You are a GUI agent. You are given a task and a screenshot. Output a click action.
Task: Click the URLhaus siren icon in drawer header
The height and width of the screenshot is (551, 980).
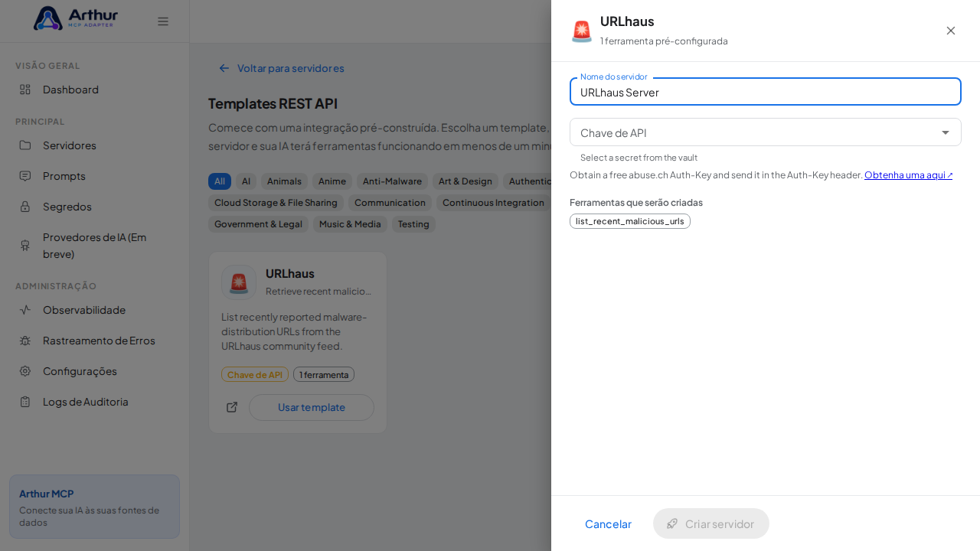[582, 31]
